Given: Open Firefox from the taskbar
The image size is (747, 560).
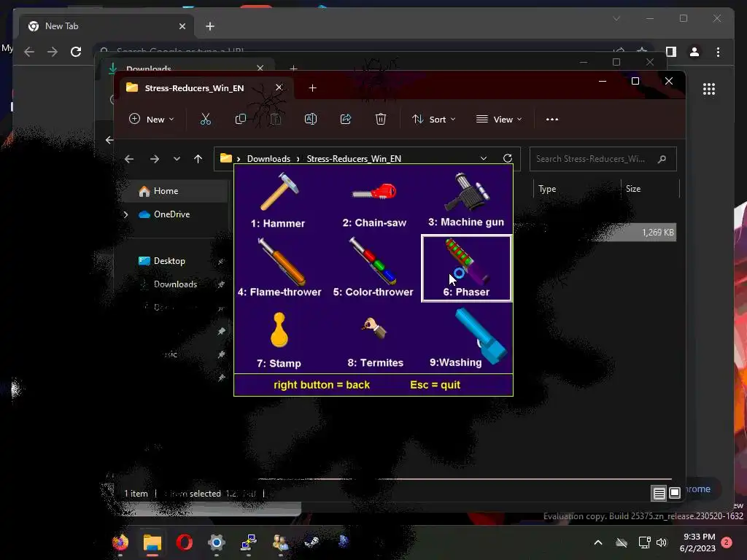Looking at the screenshot, I should coord(120,542).
